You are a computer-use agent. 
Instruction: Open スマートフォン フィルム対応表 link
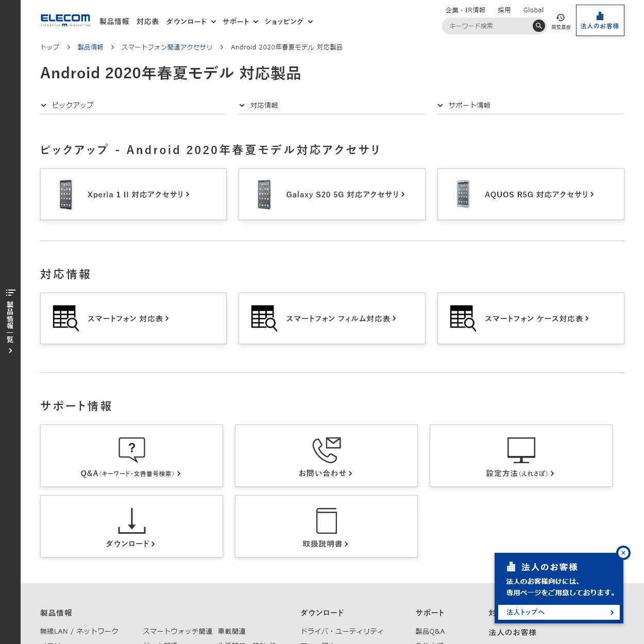click(x=332, y=318)
